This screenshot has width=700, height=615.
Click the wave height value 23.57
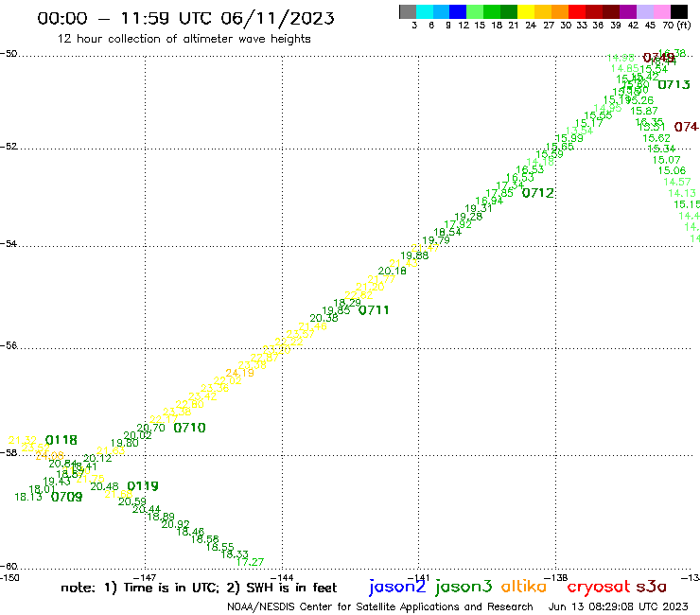(x=301, y=334)
